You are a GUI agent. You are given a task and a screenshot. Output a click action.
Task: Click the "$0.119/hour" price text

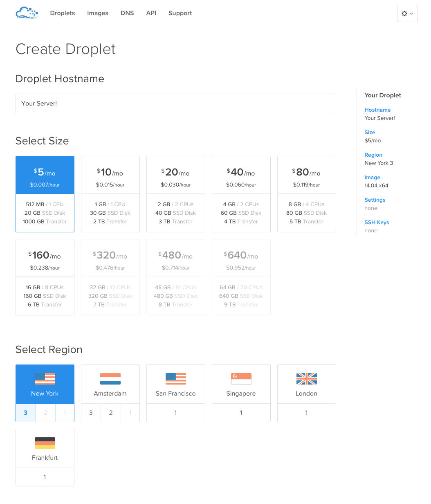pos(307,185)
